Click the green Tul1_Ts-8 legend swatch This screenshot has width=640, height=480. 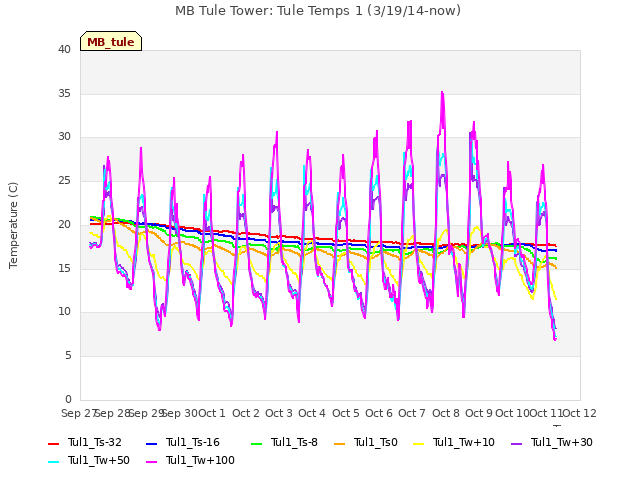point(256,443)
